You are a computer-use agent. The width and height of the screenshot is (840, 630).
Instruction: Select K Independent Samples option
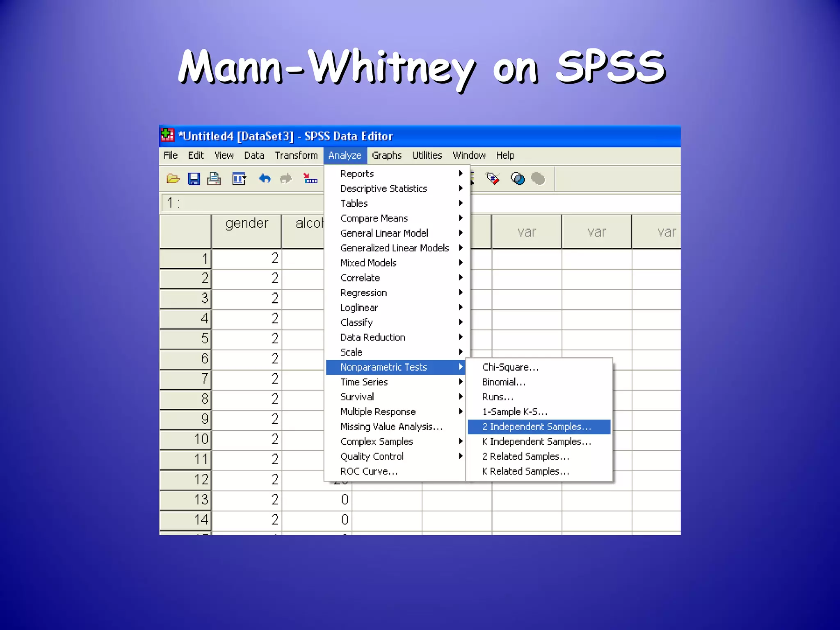point(539,441)
